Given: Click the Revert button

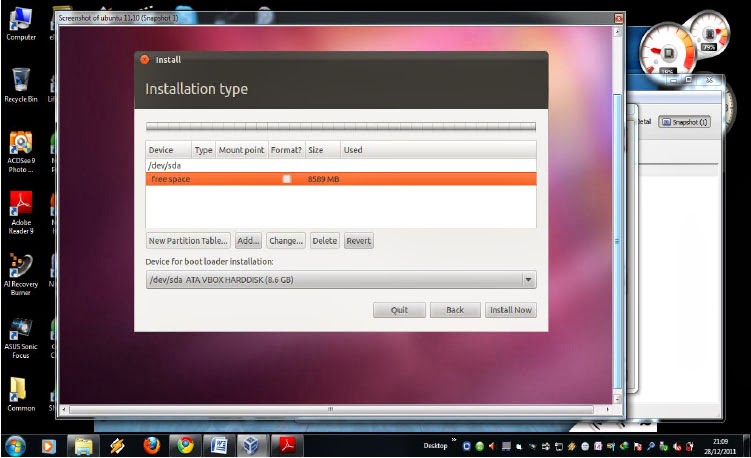Looking at the screenshot, I should (358, 240).
